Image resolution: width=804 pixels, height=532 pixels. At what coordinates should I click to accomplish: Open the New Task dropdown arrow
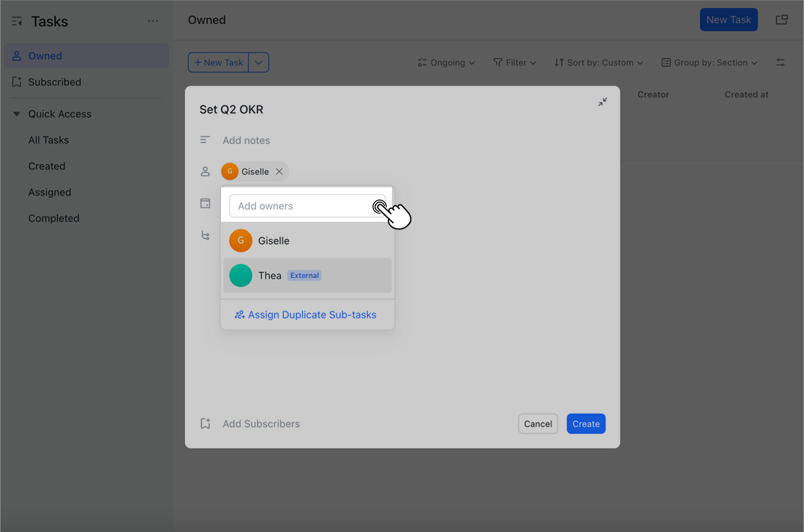(x=259, y=62)
